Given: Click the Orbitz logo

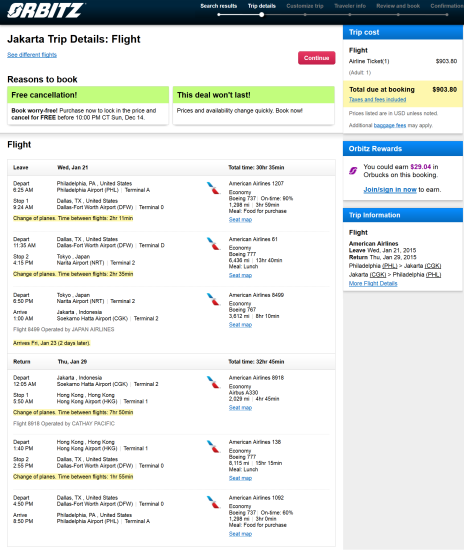Looking at the screenshot, I should pos(45,10).
